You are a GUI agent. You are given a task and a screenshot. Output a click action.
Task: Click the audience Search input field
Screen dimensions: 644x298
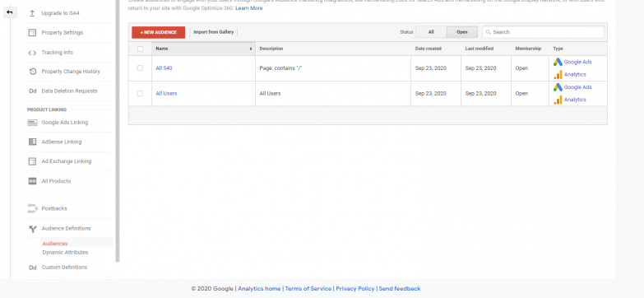point(543,32)
